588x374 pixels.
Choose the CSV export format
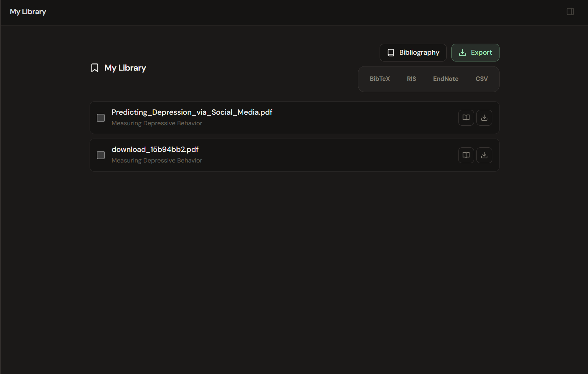tap(481, 79)
